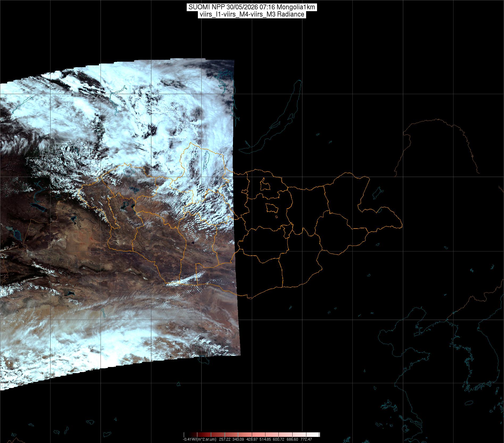Click the viirs_I1-viirs_M4-viirs_M3 Radiance subtitle label
This screenshot has height=443, width=504.
[x=252, y=14]
